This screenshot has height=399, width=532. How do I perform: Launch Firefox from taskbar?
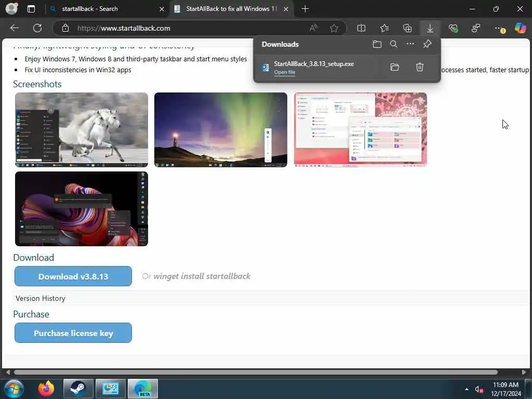click(46, 389)
